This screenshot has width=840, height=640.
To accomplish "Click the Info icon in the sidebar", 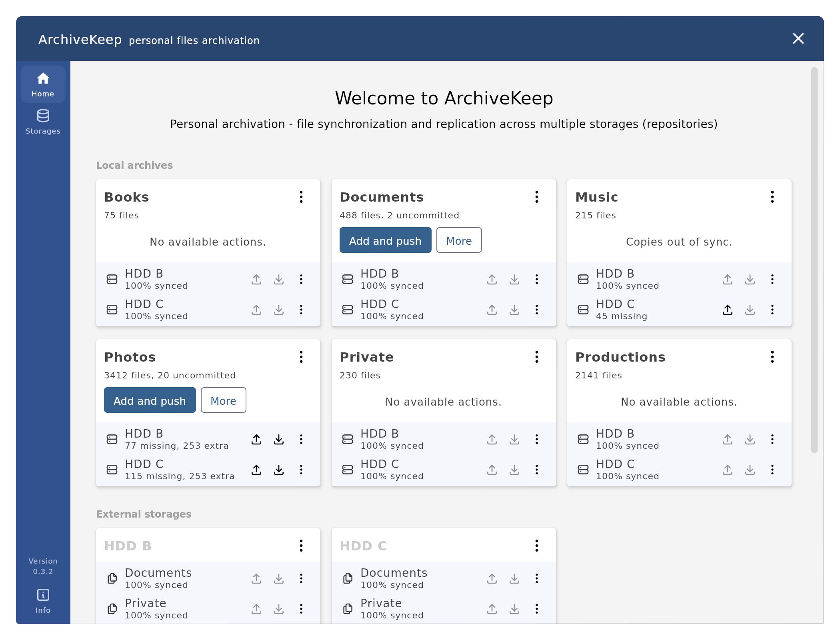I will [x=42, y=595].
